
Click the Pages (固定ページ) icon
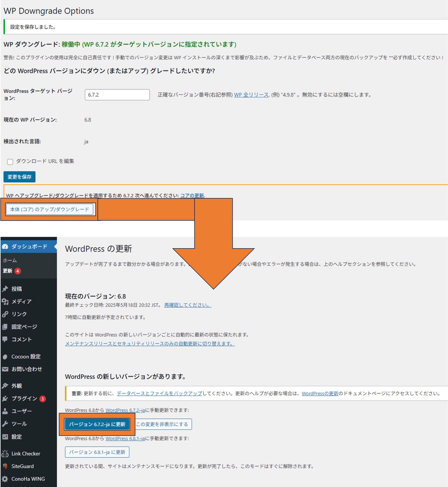click(5, 327)
